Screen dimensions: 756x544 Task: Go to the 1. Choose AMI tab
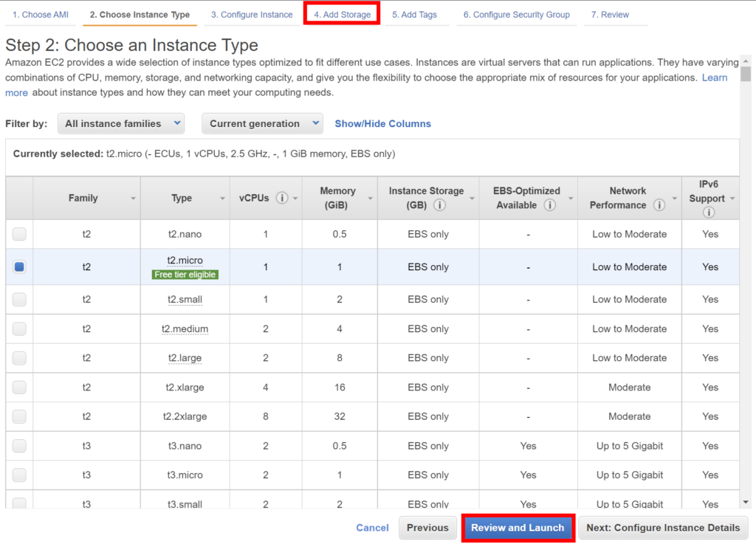point(41,15)
